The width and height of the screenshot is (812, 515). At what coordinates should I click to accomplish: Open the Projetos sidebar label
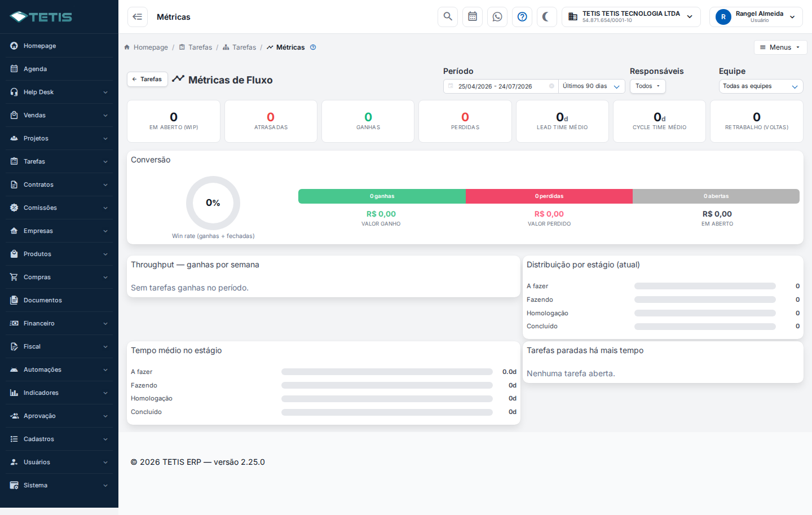[x=36, y=138]
